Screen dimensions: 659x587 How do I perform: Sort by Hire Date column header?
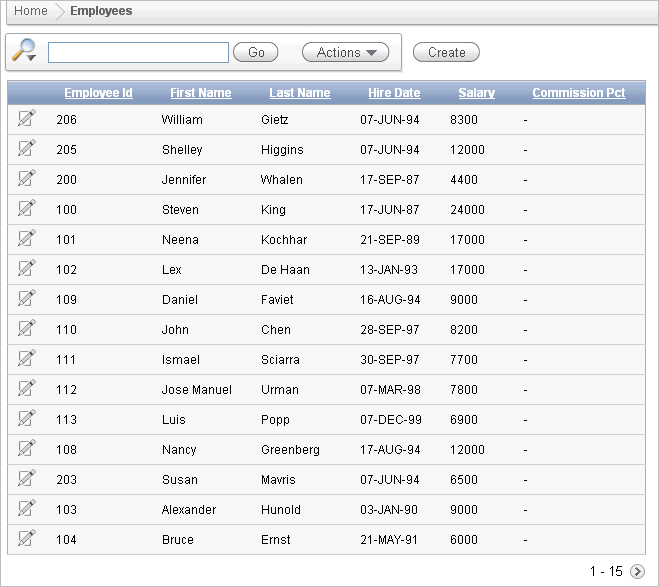pos(394,92)
